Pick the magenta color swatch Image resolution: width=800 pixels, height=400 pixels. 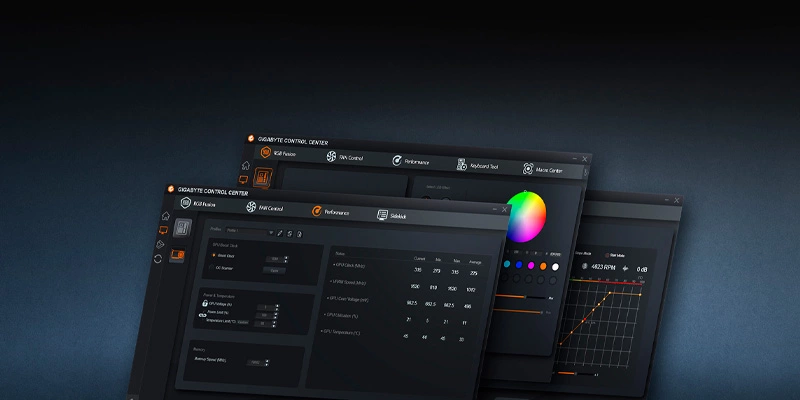tap(531, 265)
